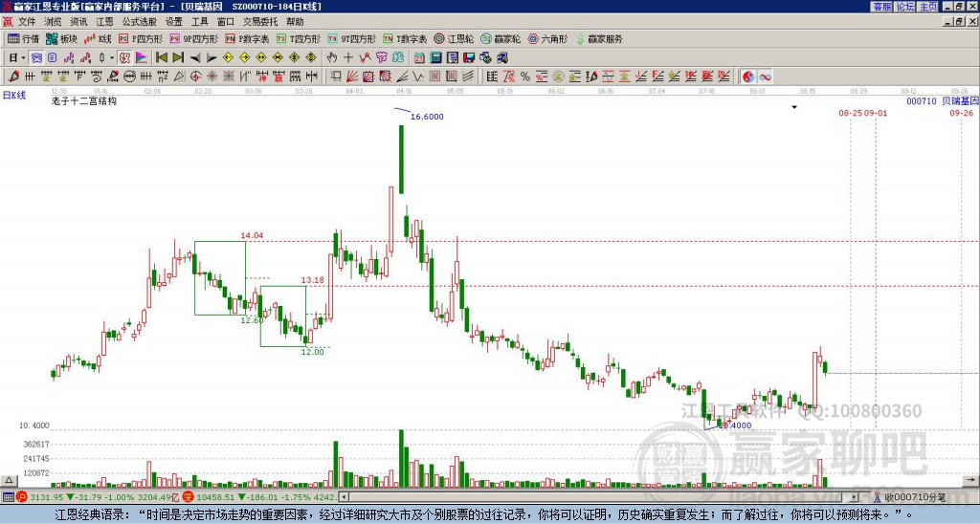Click the save floppy disk icon
The height and width of the screenshot is (524, 980).
point(469,57)
